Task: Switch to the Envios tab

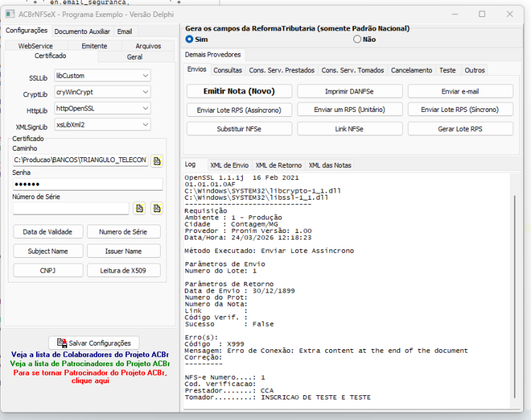Action: (x=197, y=69)
